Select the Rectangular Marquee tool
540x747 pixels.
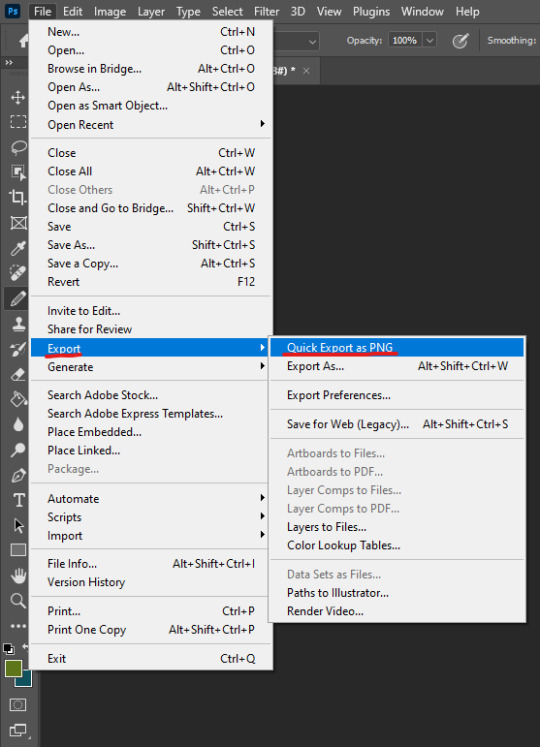(18, 122)
